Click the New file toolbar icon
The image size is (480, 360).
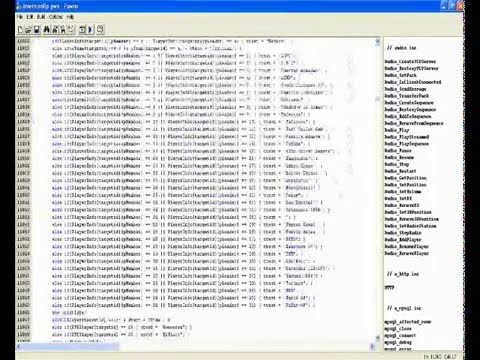[20, 30]
